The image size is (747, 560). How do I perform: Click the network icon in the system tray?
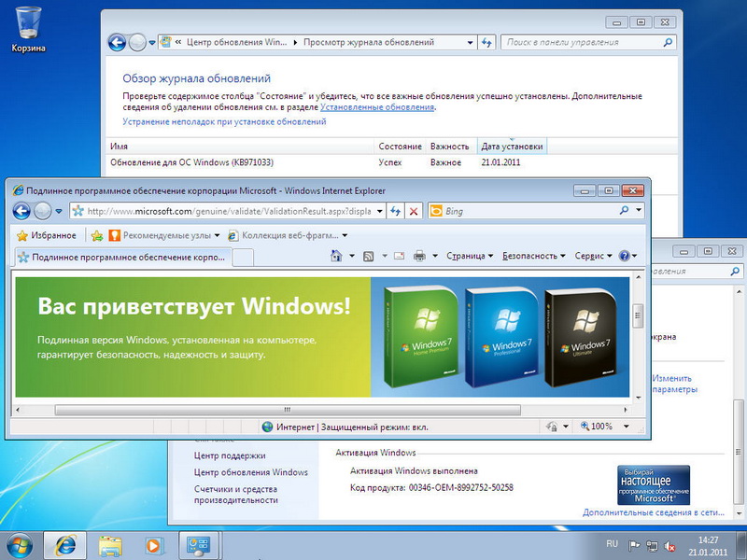(651, 546)
